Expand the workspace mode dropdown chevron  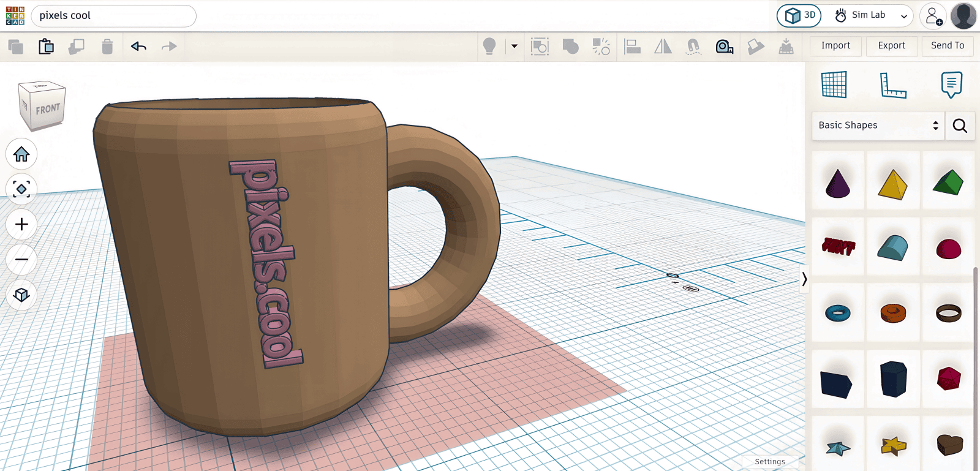click(904, 16)
